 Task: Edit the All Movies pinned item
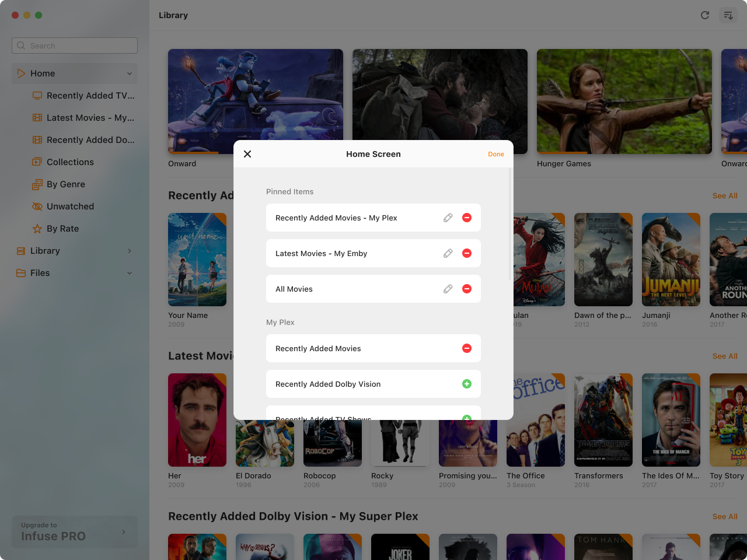pyautogui.click(x=448, y=289)
